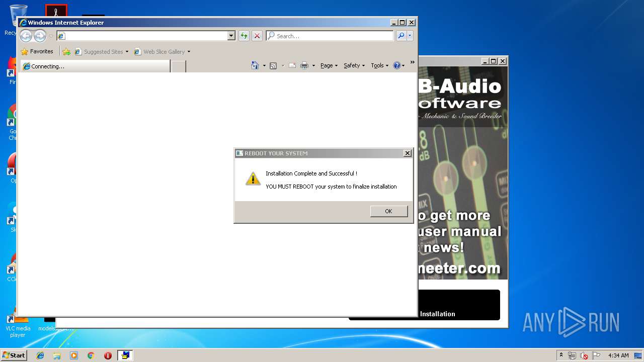Click the network tray icon
Screen dimensions: 644x362
(x=572, y=355)
